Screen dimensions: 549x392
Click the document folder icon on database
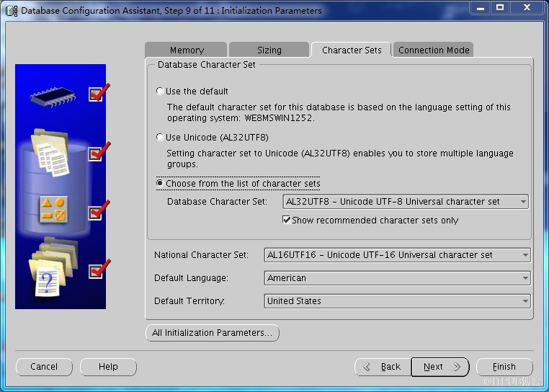click(50, 152)
